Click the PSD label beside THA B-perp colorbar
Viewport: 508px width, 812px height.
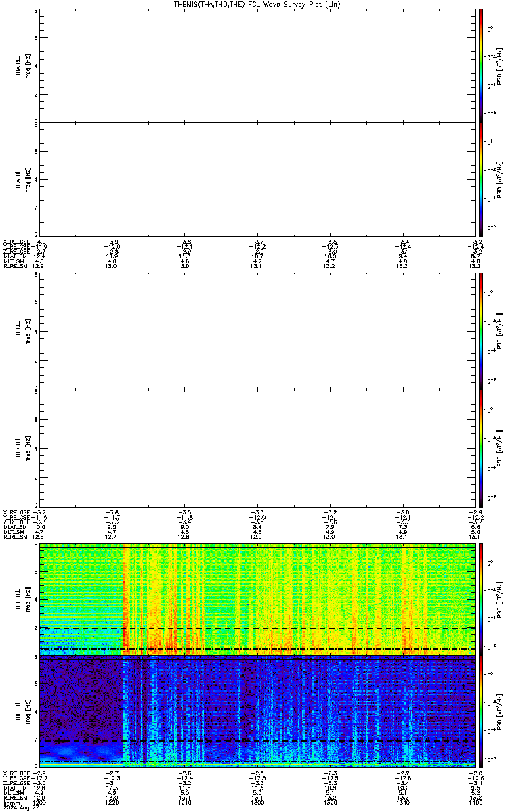pos(499,65)
